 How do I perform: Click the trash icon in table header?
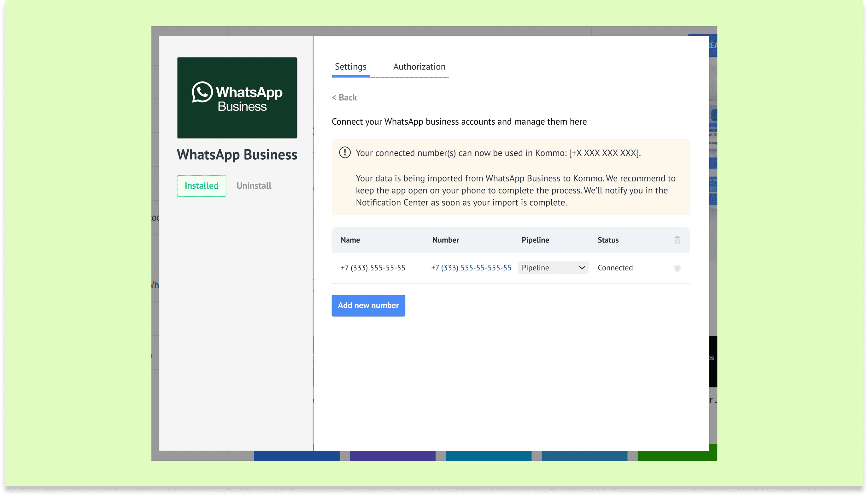[x=677, y=240]
